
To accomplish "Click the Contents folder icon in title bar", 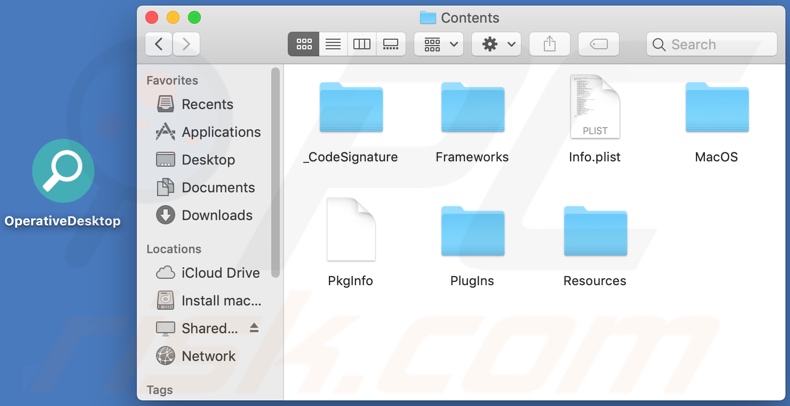I will 428,18.
